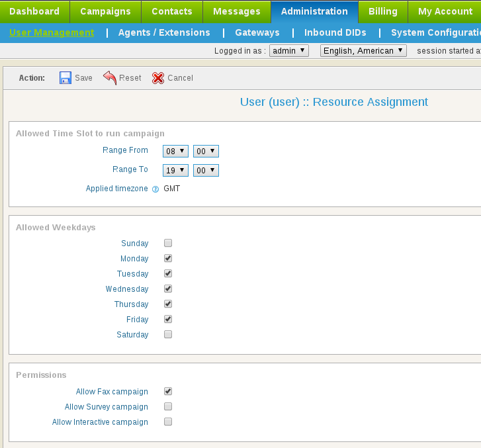Screen dimensions: 481x448
Task: Uncheck the Friday checkbox
Action: 168,319
